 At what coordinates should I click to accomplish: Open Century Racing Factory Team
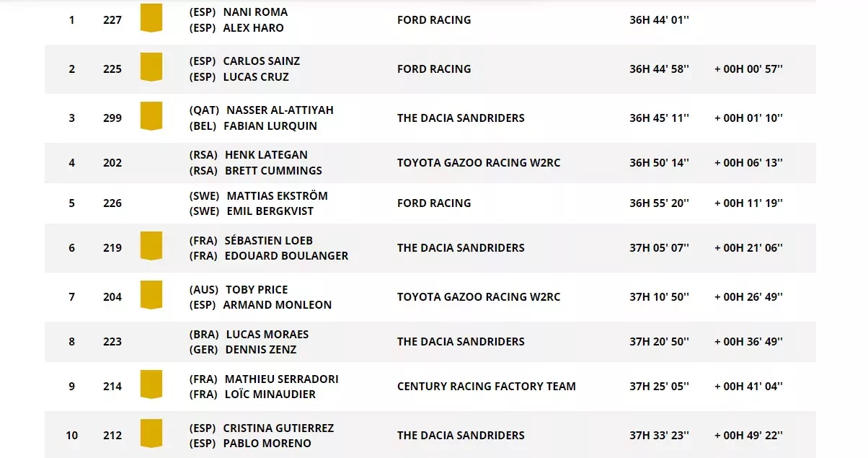[486, 387]
